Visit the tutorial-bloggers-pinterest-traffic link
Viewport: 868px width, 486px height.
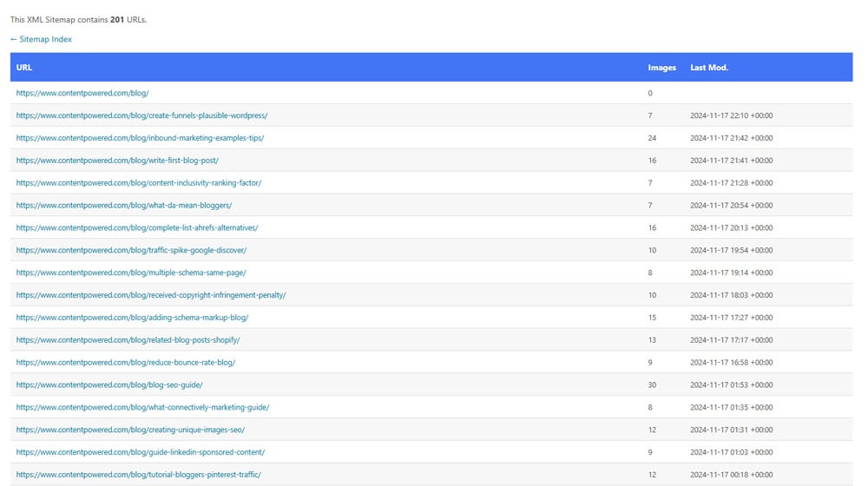[x=138, y=475]
